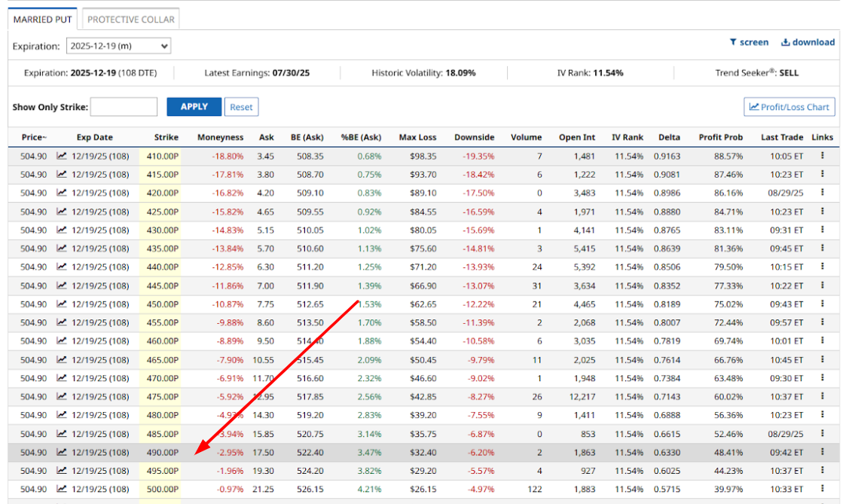The width and height of the screenshot is (849, 504).
Task: Sort table by Strike column header
Action: click(166, 137)
